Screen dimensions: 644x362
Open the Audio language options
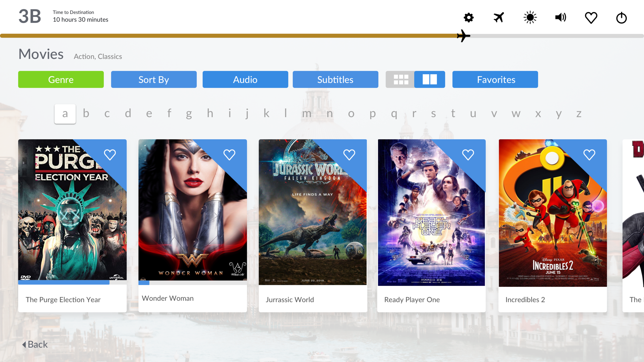tap(245, 80)
